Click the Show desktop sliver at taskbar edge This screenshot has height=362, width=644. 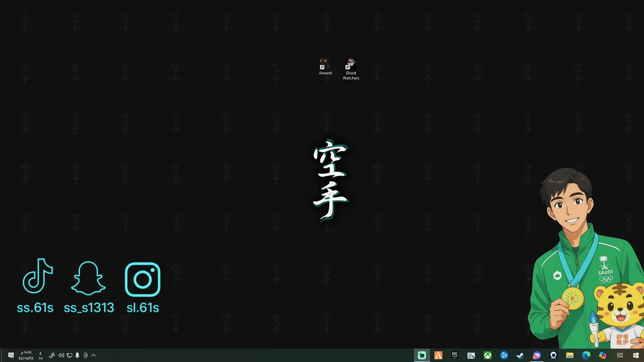point(2,355)
